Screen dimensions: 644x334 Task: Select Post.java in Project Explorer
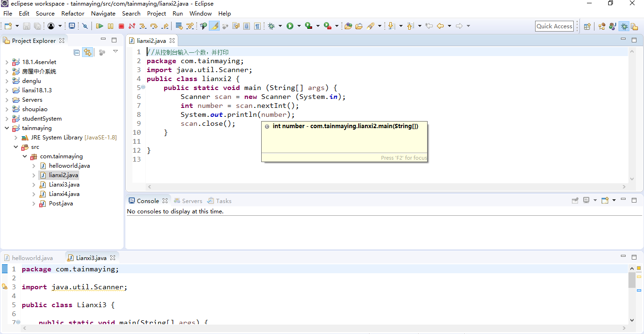pos(61,204)
